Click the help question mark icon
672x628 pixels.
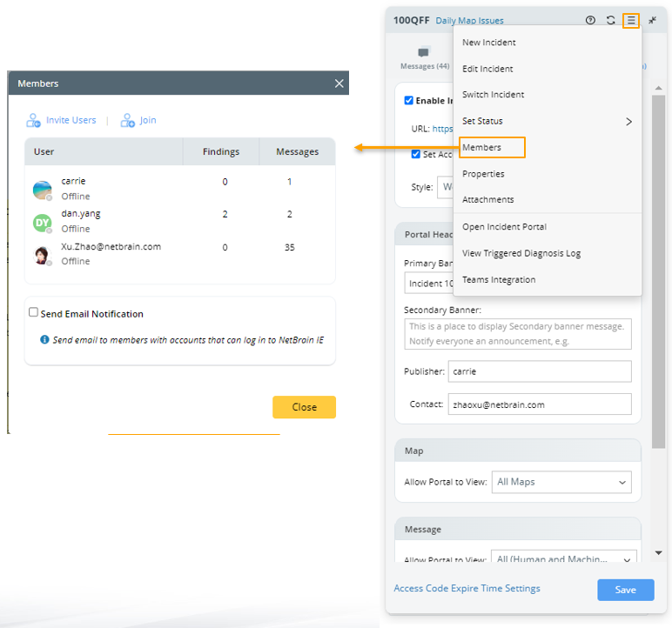point(590,20)
